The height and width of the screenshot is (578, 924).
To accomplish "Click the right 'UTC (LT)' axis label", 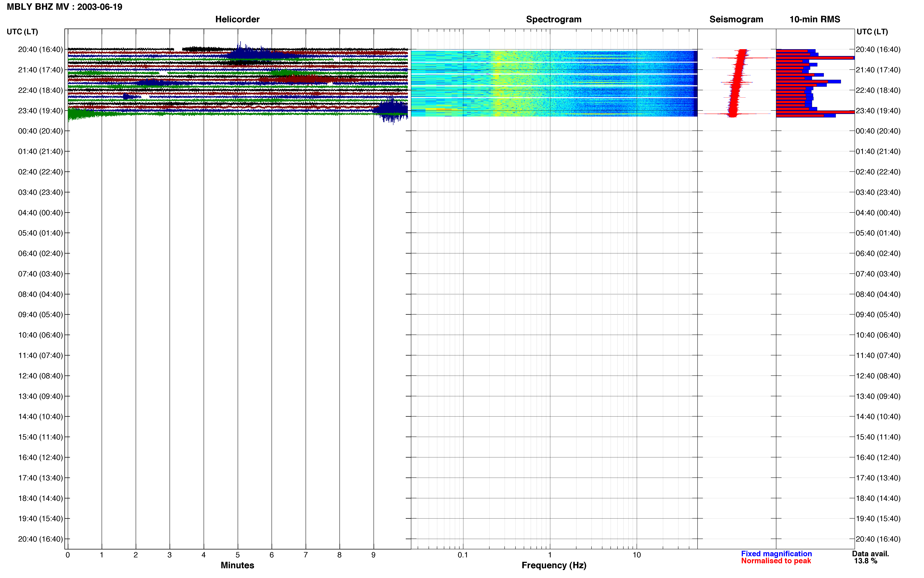I will (x=872, y=32).
